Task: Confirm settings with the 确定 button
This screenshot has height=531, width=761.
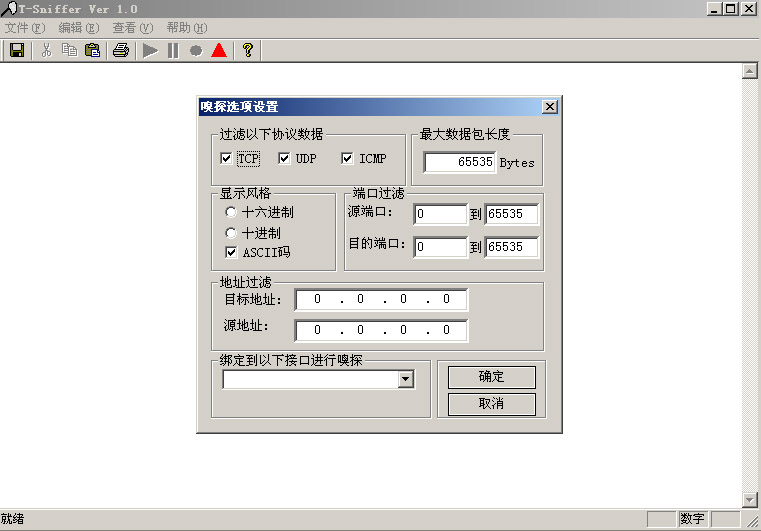Action: pos(492,377)
